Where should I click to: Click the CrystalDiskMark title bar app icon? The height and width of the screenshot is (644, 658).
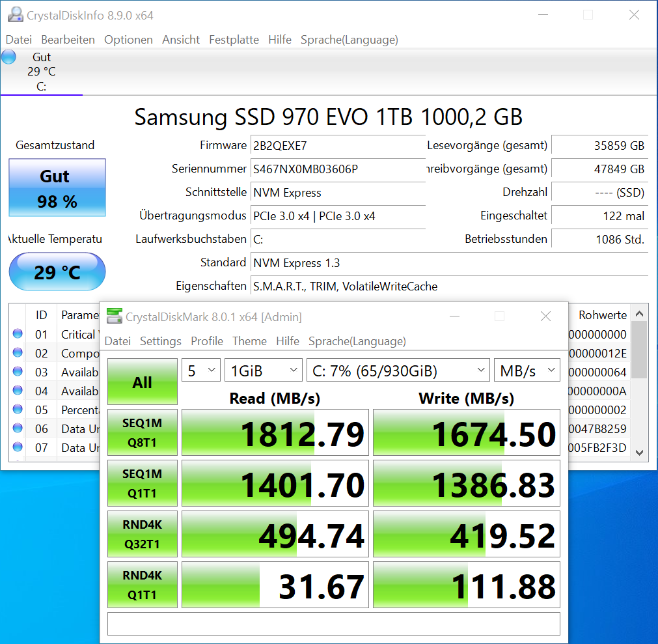(x=114, y=316)
